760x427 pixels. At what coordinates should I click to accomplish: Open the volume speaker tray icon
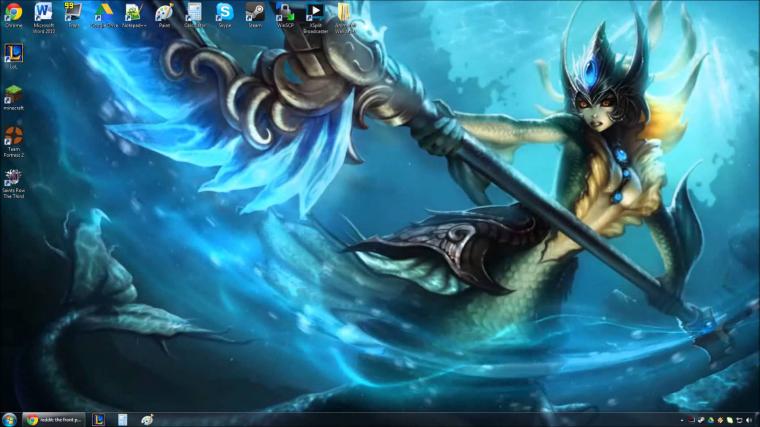(x=749, y=420)
